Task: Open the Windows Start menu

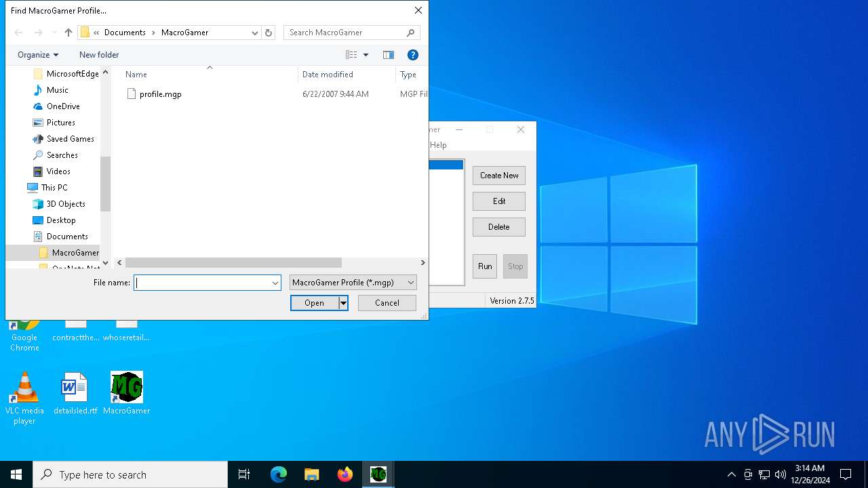Action: point(16,474)
